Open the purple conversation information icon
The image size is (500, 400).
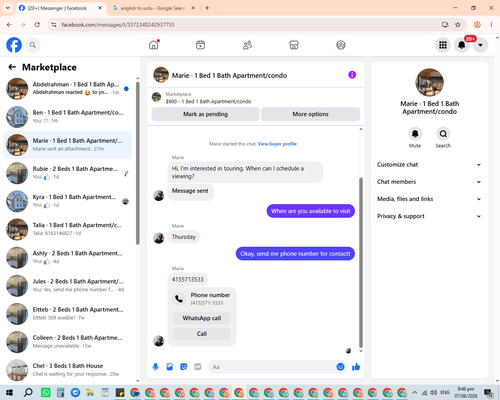352,75
